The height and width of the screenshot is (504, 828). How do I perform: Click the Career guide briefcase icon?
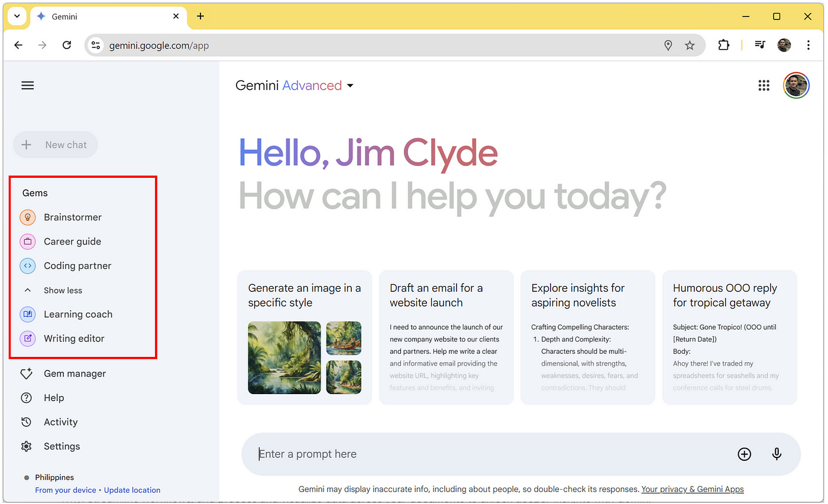[x=28, y=242]
